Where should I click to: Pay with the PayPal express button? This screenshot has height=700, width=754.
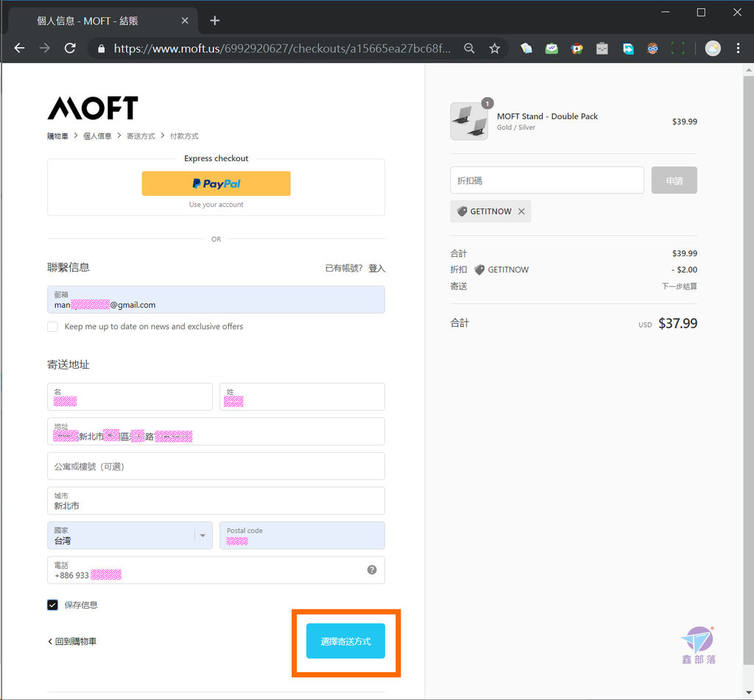click(216, 184)
